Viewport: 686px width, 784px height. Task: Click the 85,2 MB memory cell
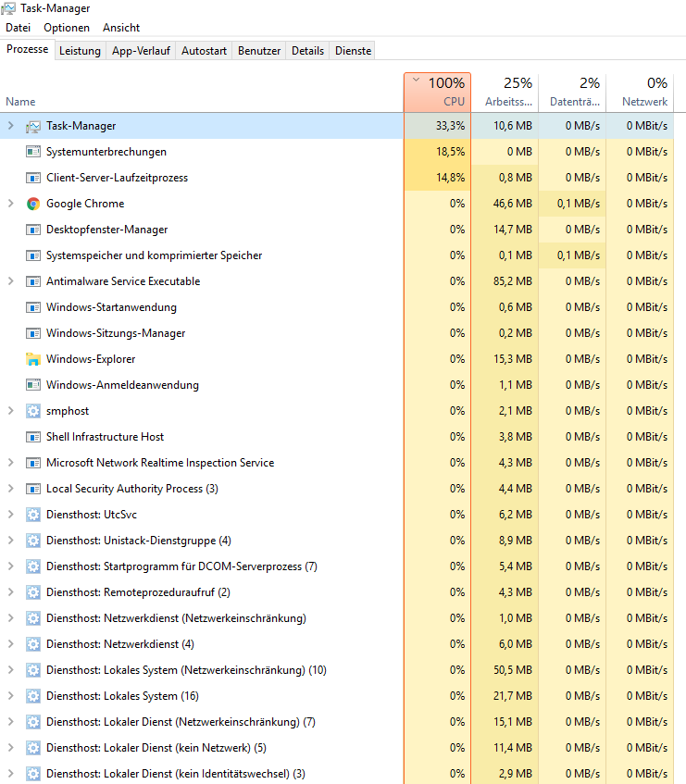coord(505,281)
